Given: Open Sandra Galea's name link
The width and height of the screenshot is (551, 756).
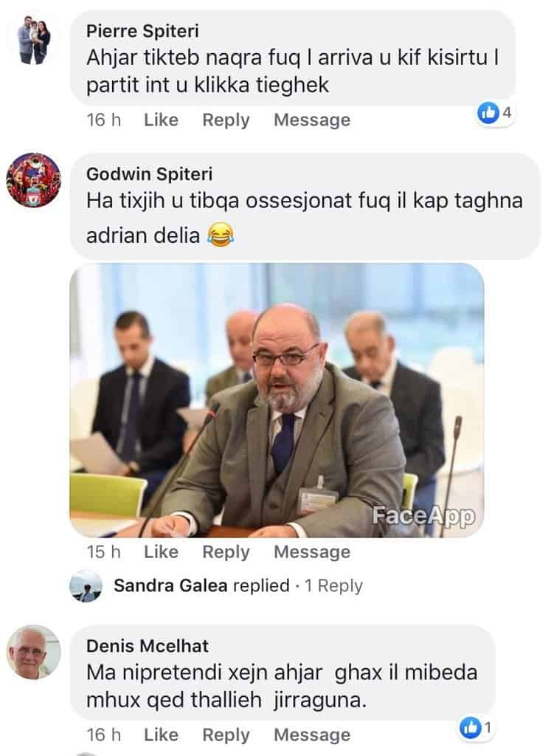Looking at the screenshot, I should 170,585.
